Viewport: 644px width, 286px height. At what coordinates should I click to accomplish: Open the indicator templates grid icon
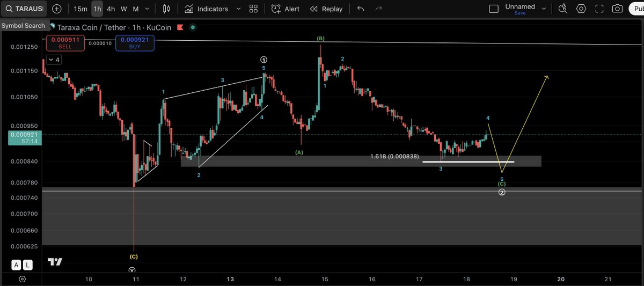pos(253,9)
